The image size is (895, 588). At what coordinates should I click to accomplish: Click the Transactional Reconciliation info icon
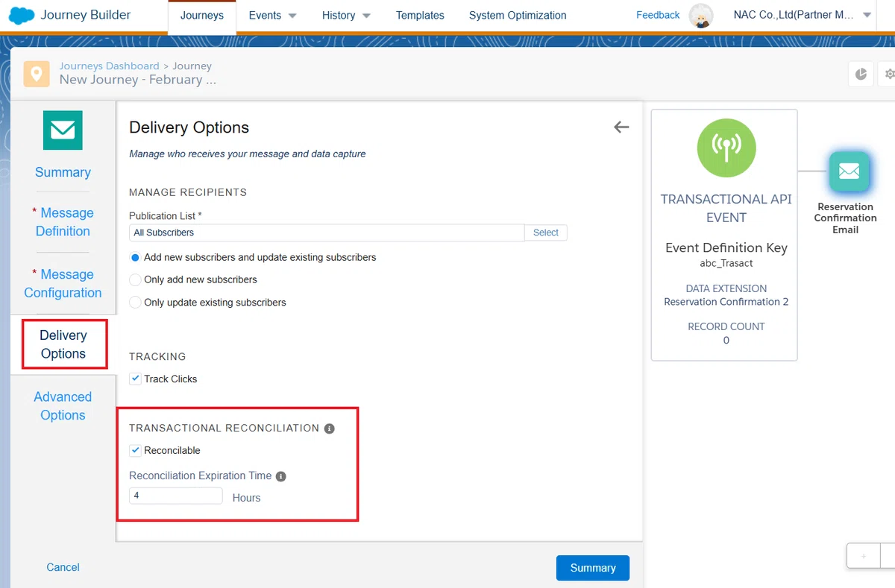(330, 429)
